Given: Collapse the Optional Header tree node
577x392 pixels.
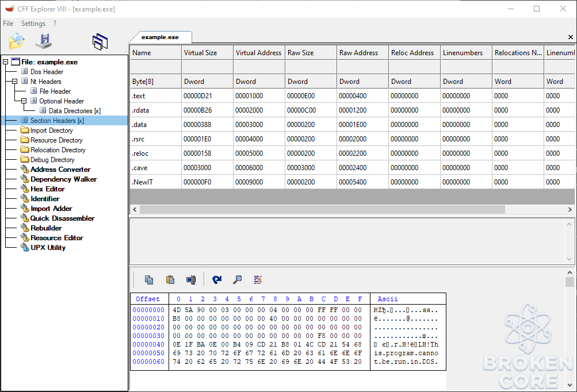Looking at the screenshot, I should point(24,101).
